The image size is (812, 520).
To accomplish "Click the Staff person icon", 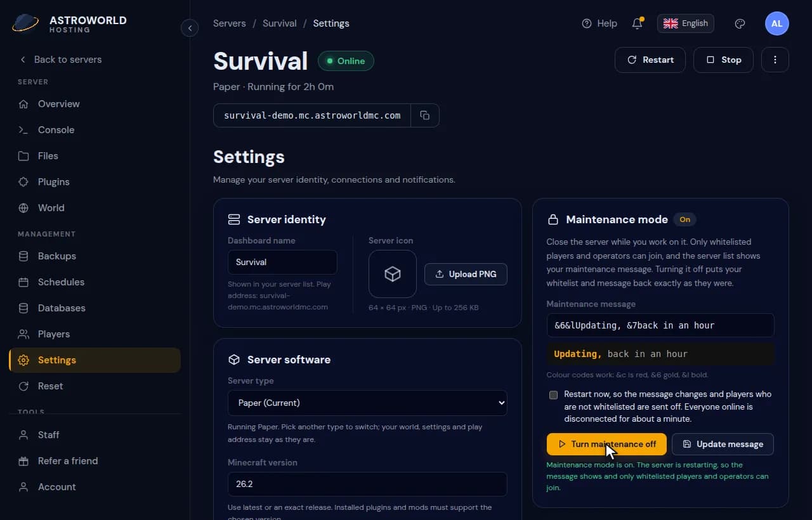I will [x=23, y=435].
